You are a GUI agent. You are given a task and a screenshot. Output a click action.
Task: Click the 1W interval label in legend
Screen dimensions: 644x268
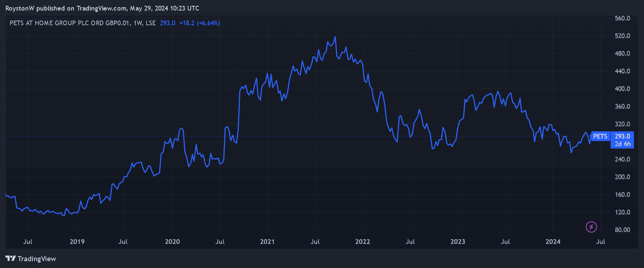[x=138, y=23]
